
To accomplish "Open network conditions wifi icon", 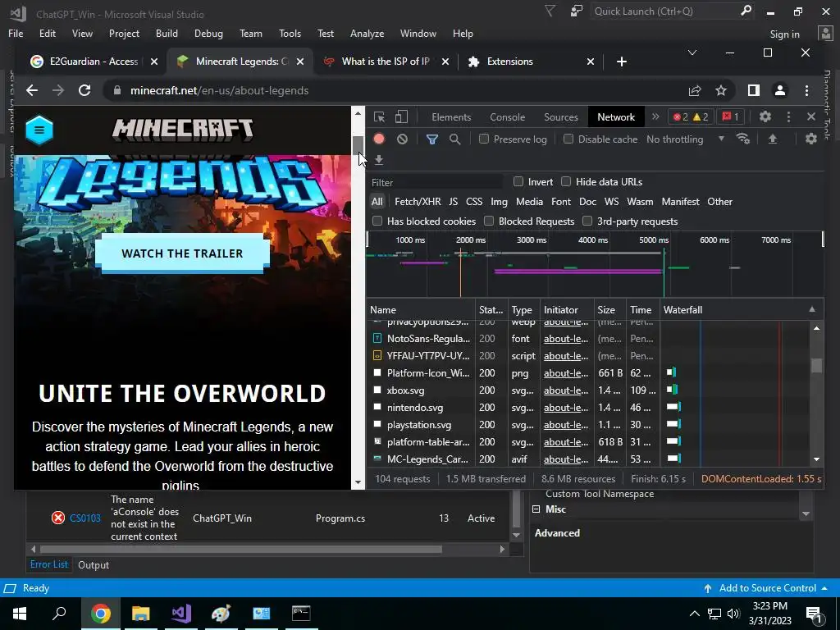I will (742, 139).
